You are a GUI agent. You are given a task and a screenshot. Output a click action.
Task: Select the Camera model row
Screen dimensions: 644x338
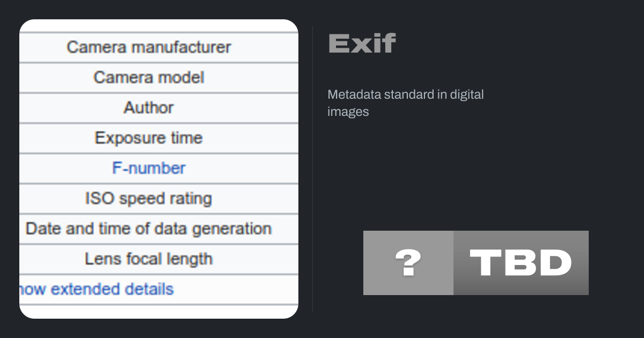click(x=149, y=78)
